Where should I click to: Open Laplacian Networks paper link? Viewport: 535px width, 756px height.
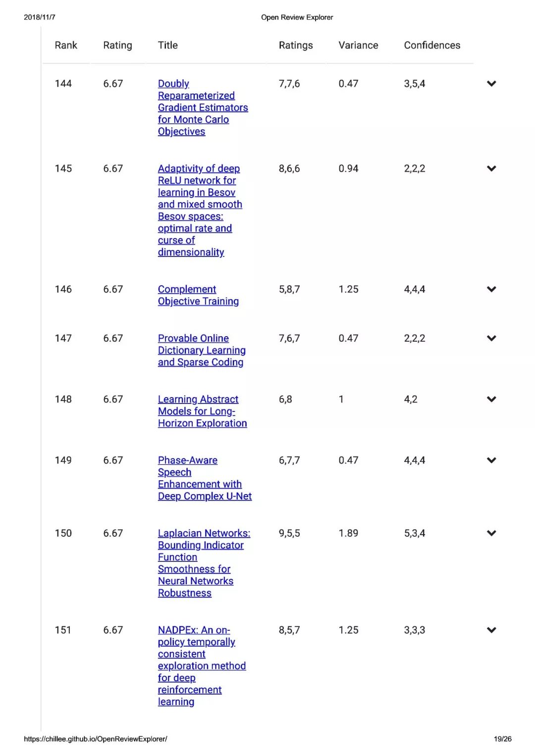(x=204, y=563)
